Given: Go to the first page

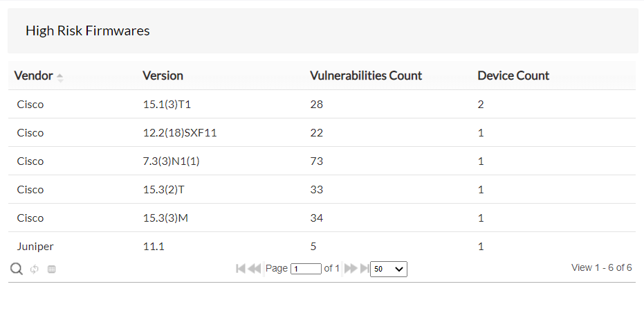Looking at the screenshot, I should click(240, 269).
